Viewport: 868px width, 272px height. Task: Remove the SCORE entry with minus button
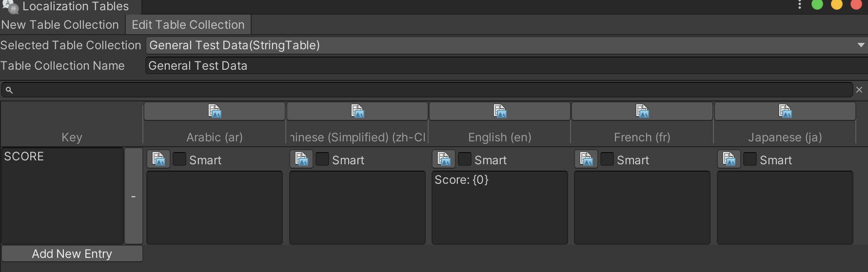[x=133, y=196]
